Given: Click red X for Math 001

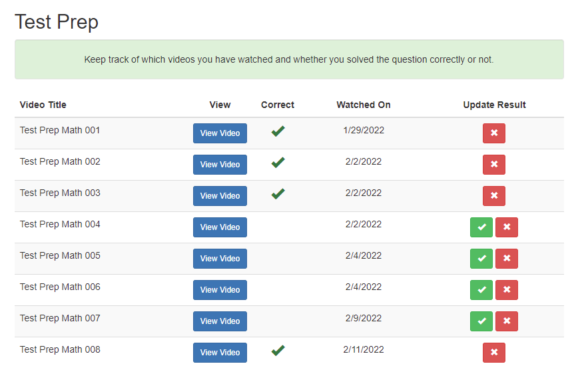Looking at the screenshot, I should click(x=494, y=133).
